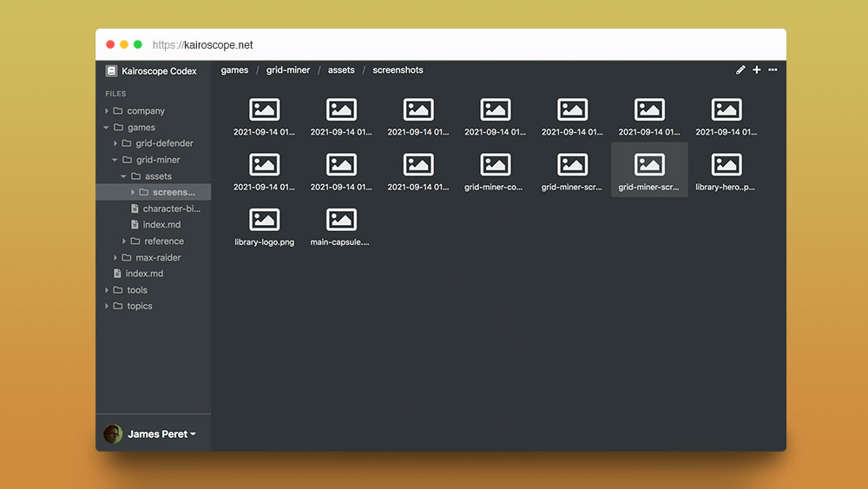
Task: Select the grid-defender folder label in sidebar
Action: (x=164, y=143)
